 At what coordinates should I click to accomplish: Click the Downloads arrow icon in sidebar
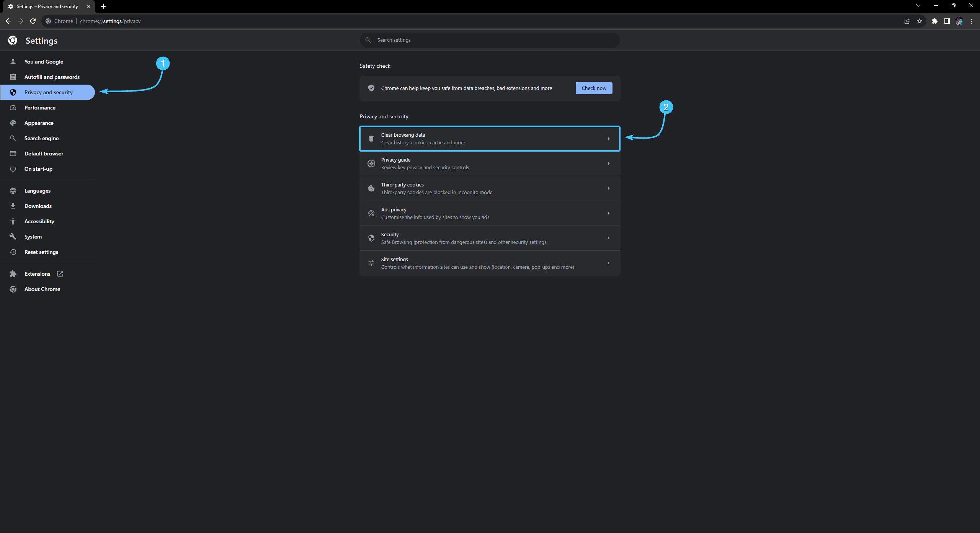point(13,206)
